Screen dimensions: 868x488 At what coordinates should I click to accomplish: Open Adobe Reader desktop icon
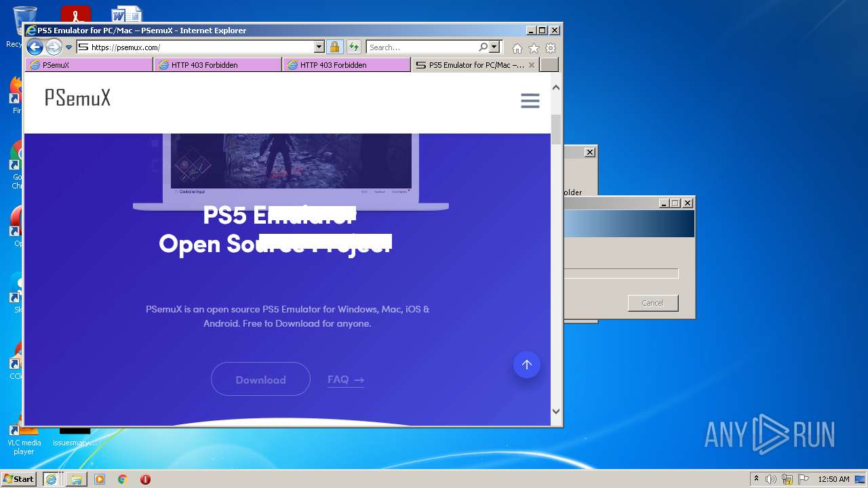point(76,14)
